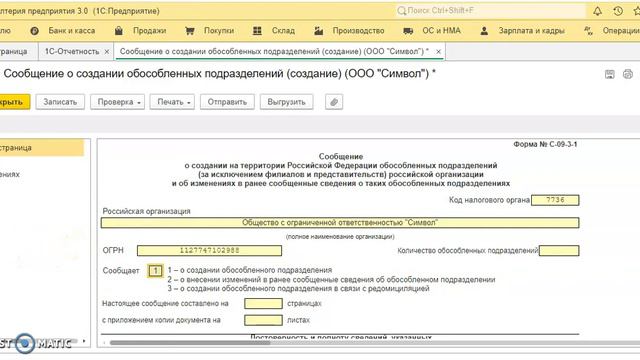640x360 pixels.
Task: Open the Банк и касса menu
Action: point(71,31)
